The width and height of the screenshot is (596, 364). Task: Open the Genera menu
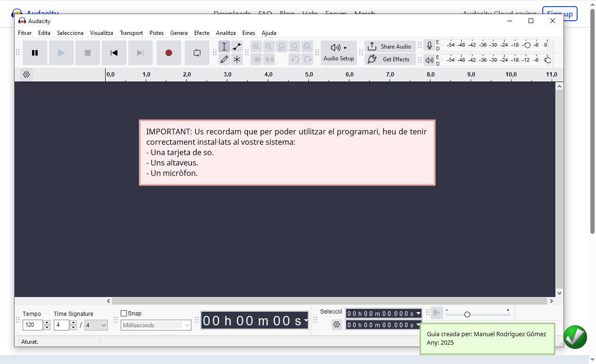(x=179, y=33)
